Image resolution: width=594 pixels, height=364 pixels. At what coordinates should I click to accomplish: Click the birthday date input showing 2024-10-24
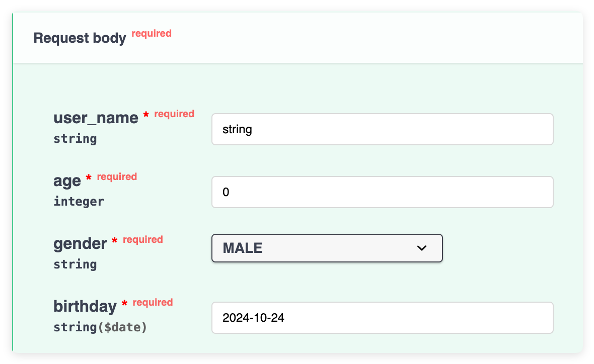(383, 318)
